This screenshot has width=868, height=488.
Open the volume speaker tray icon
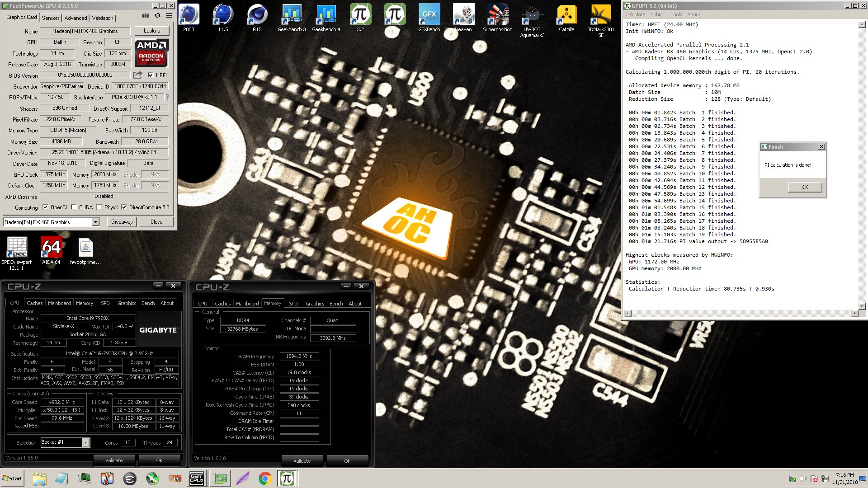click(x=803, y=479)
